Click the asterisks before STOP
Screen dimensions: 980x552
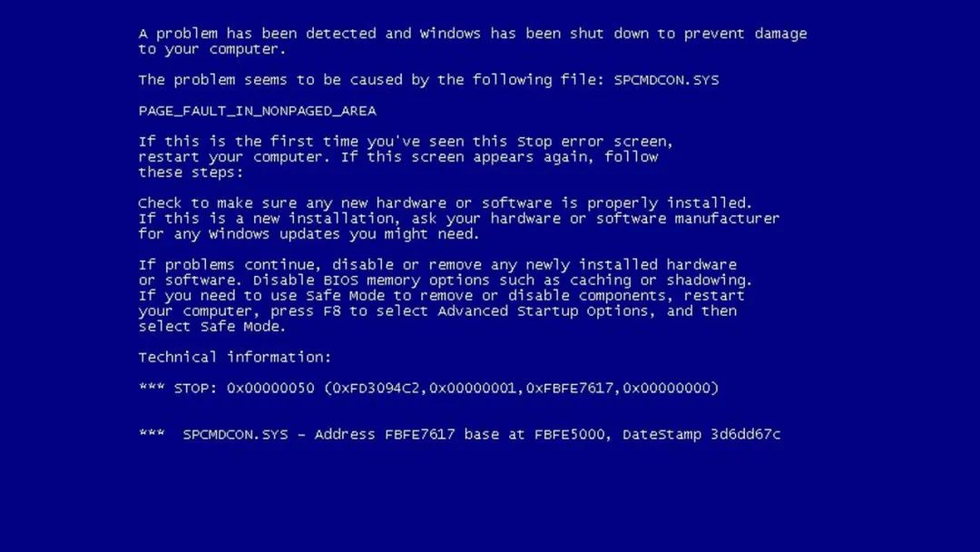[x=152, y=387]
